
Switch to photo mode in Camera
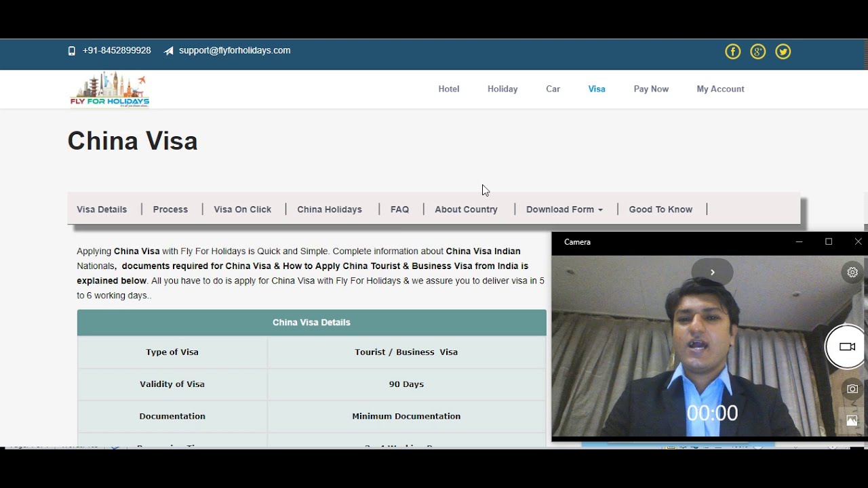tap(852, 389)
